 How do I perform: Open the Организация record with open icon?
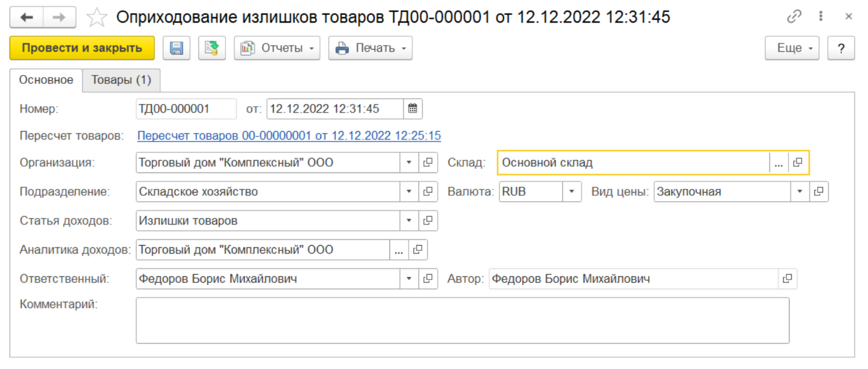pyautogui.click(x=428, y=162)
